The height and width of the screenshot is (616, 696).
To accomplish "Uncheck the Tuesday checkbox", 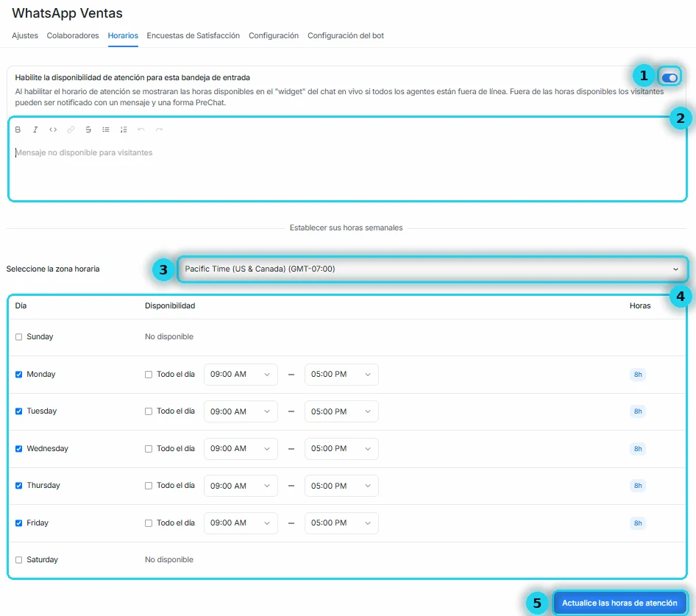I will coord(18,411).
